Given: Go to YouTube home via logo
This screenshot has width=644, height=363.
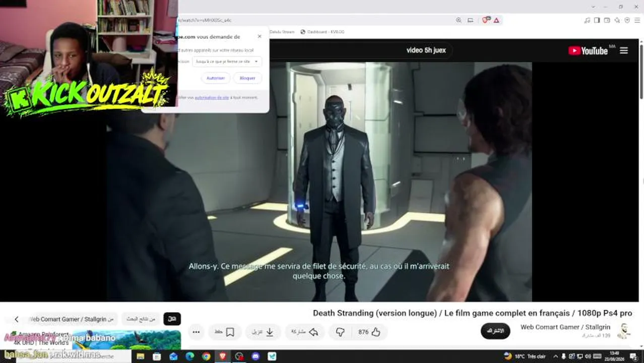Looking at the screenshot, I should point(588,50).
